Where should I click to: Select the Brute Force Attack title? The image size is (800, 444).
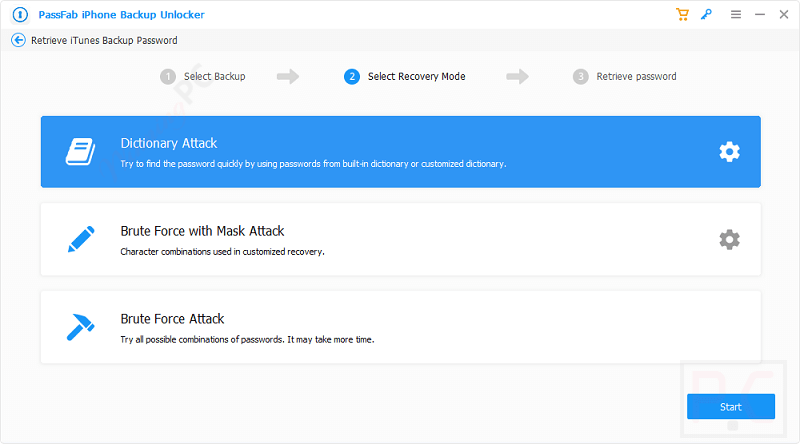coord(172,319)
